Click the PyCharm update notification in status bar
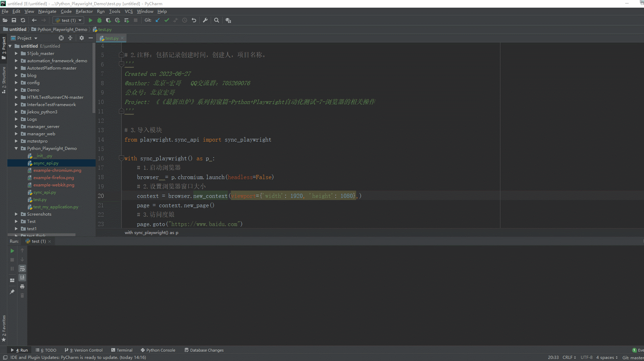644x361 pixels. 78,358
